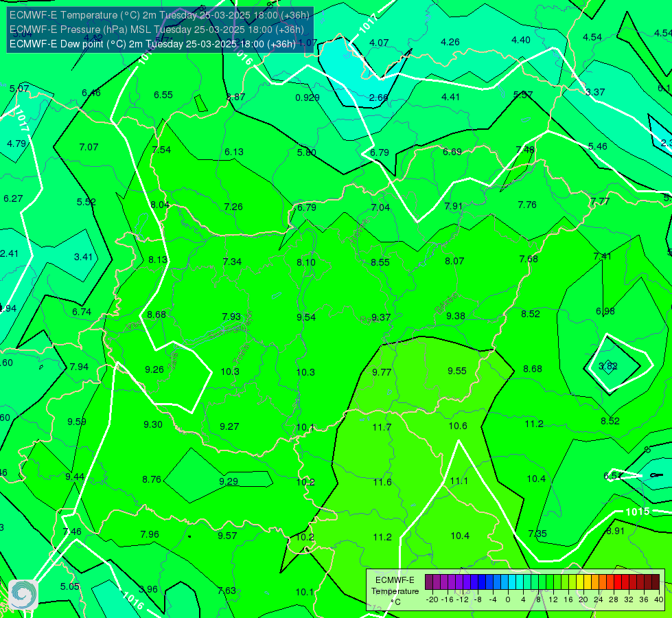Image resolution: width=672 pixels, height=618 pixels.
Task: Click the ECMWF-E Temperature °C legend title
Action: point(395,591)
